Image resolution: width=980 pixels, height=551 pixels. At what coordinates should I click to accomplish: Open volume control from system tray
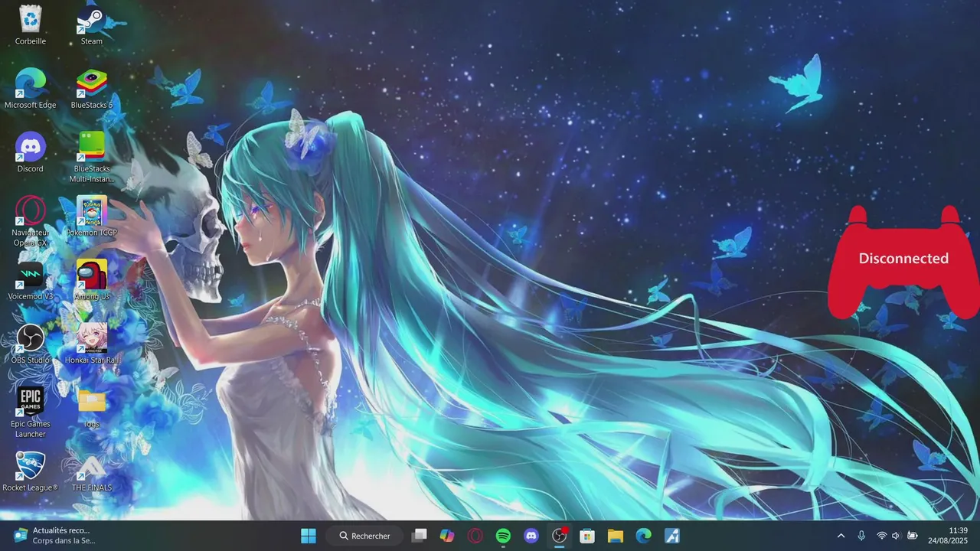click(x=897, y=536)
